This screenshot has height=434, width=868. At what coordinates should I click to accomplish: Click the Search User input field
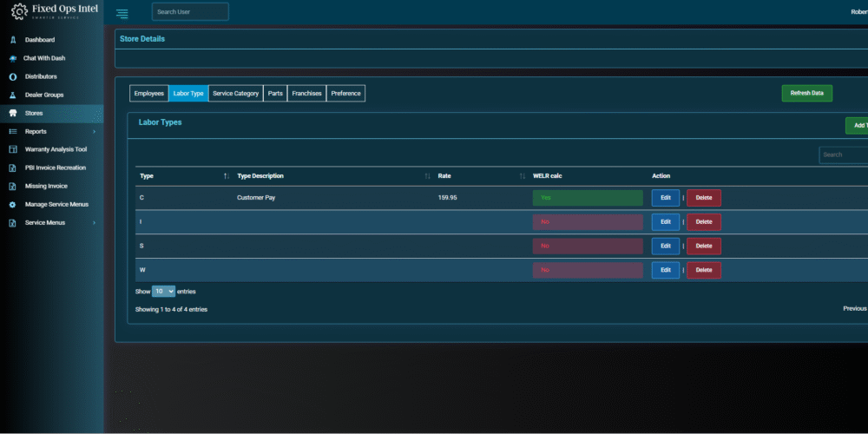click(x=190, y=12)
